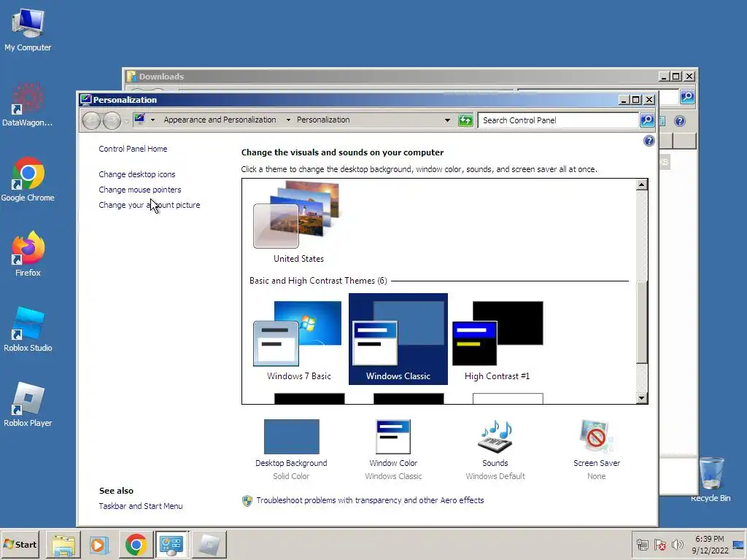Click the search magnifier in Personalization

(647, 120)
